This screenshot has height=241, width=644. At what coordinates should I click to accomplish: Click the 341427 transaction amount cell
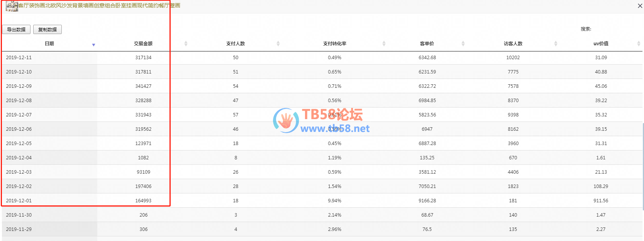143,86
